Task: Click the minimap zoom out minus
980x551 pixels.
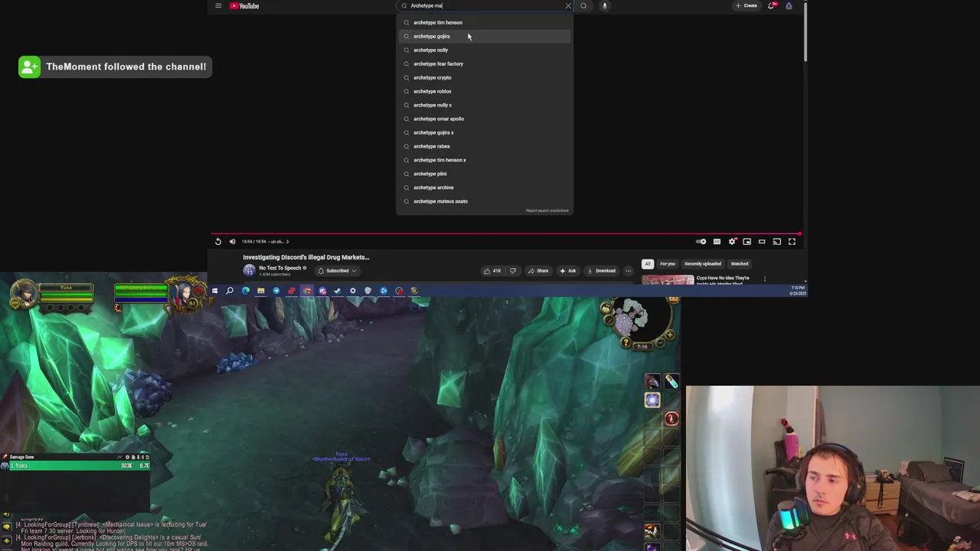Action: point(660,343)
